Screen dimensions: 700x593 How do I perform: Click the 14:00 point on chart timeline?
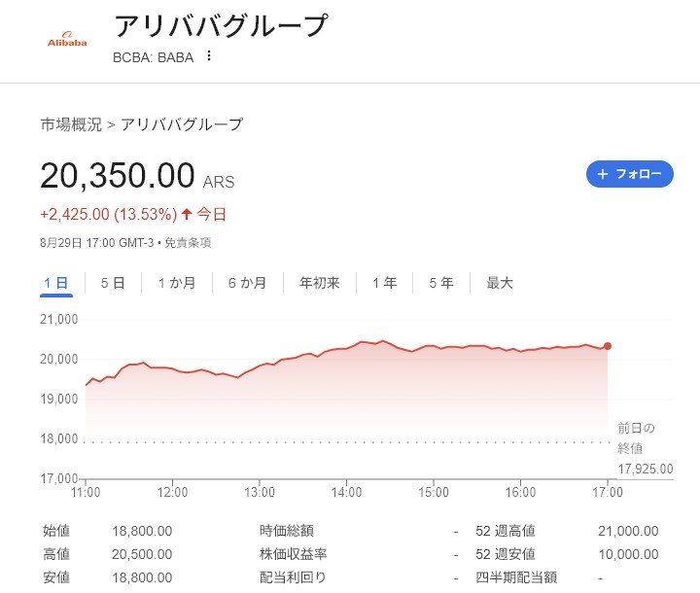click(346, 492)
